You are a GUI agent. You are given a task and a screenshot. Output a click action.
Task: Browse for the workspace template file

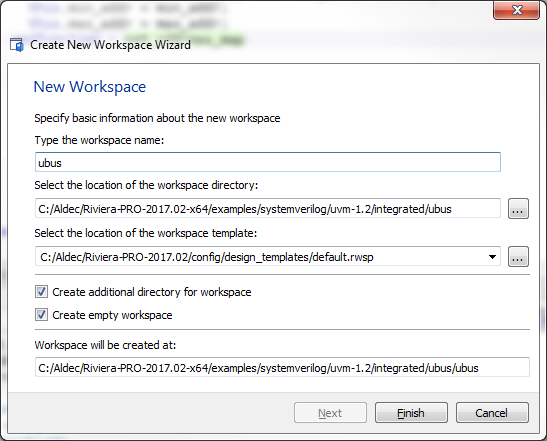(518, 257)
